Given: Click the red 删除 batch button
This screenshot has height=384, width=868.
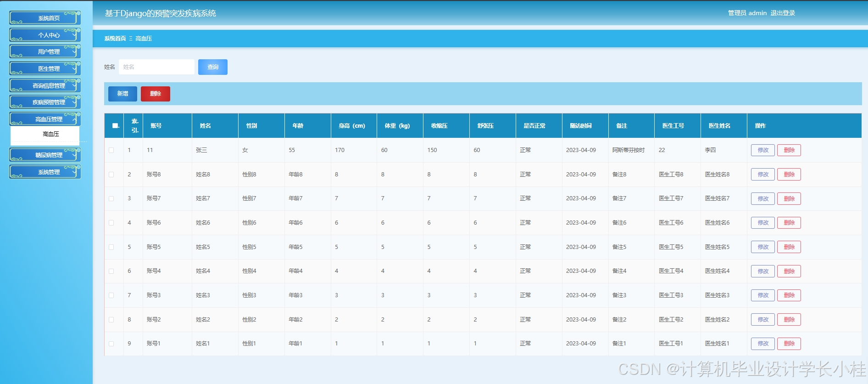Looking at the screenshot, I should point(156,94).
